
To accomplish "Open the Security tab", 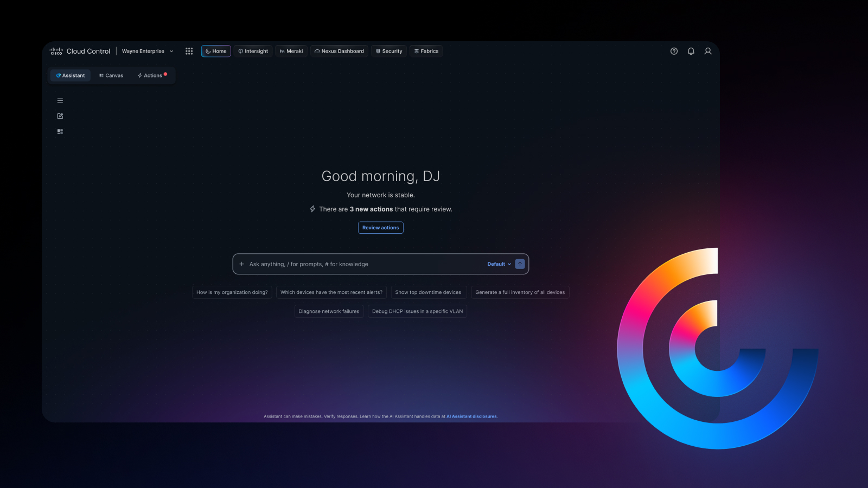I will 389,51.
